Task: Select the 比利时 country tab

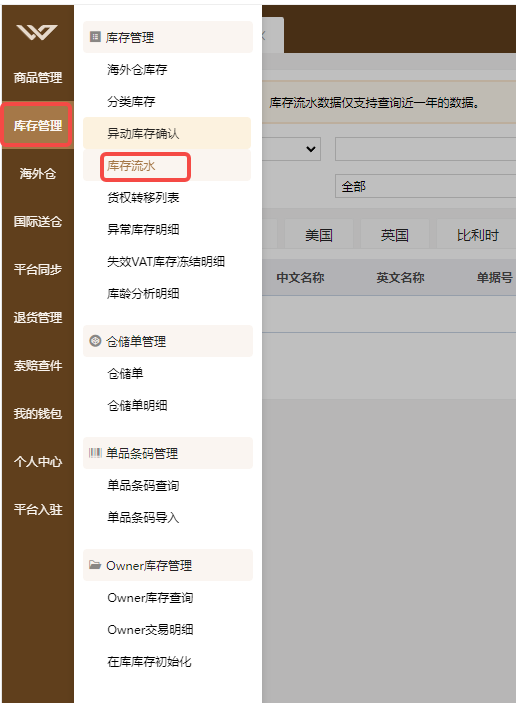Action: (x=477, y=235)
